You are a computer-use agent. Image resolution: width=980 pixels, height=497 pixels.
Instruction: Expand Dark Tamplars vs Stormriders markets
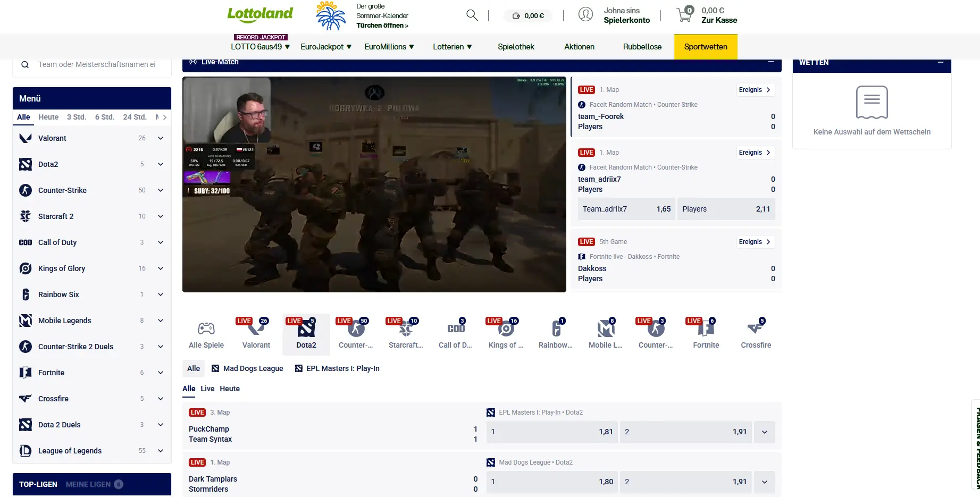click(765, 482)
